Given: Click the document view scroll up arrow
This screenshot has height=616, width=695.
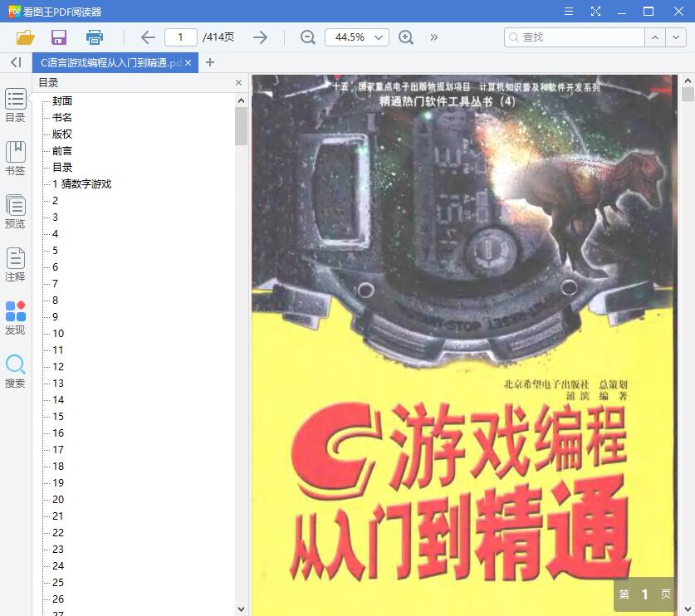Looking at the screenshot, I should pos(688,81).
